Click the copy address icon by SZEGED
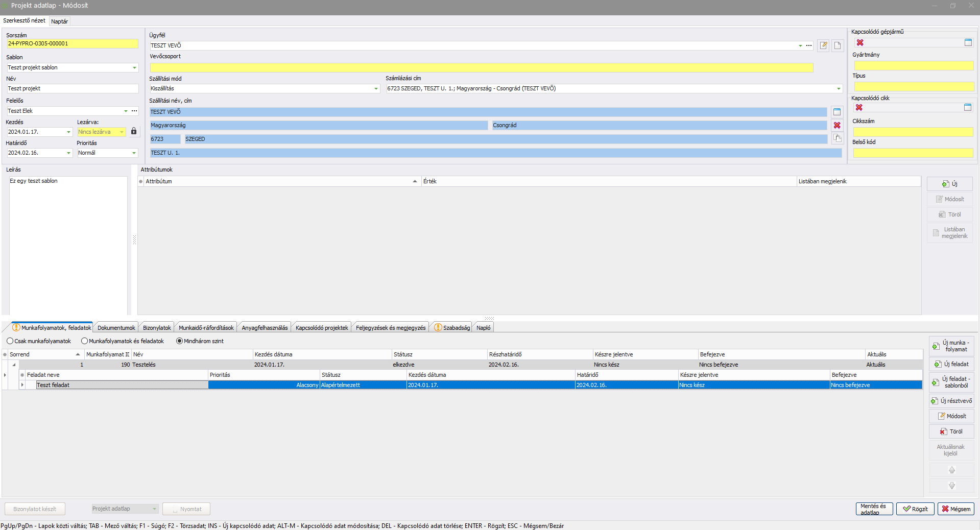 837,138
